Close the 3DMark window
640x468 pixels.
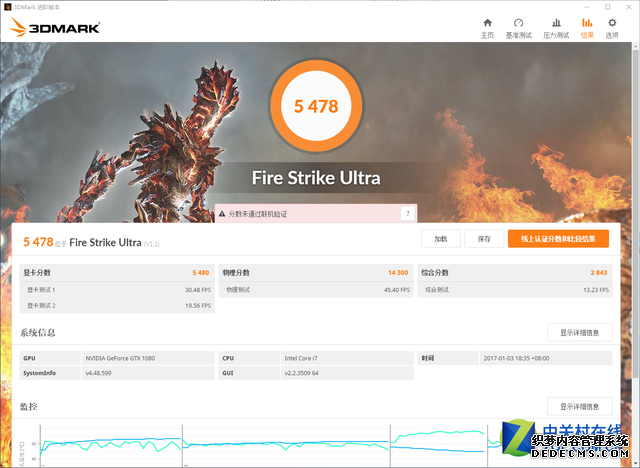click(x=629, y=7)
